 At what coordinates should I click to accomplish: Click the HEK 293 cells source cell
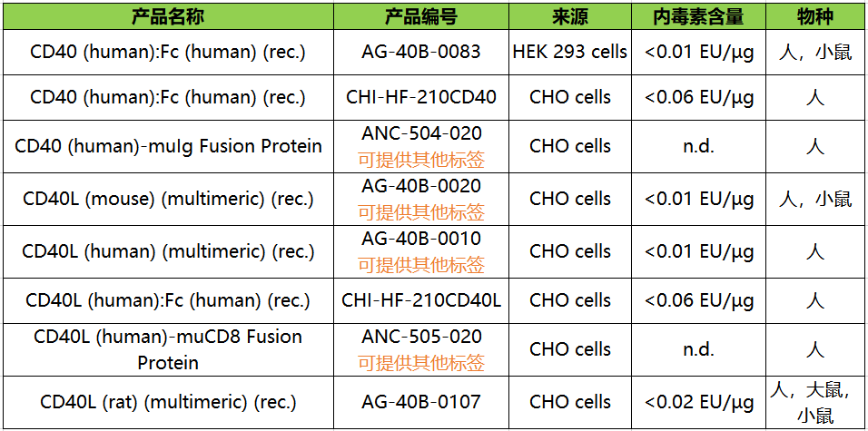point(570,52)
